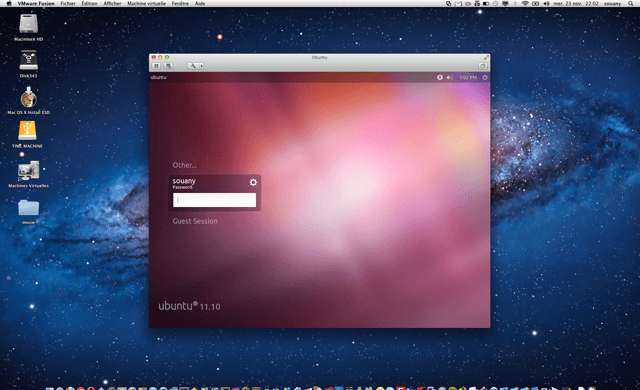Select TIME MACHINE USB drive icon
The image size is (640, 390).
tap(27, 131)
